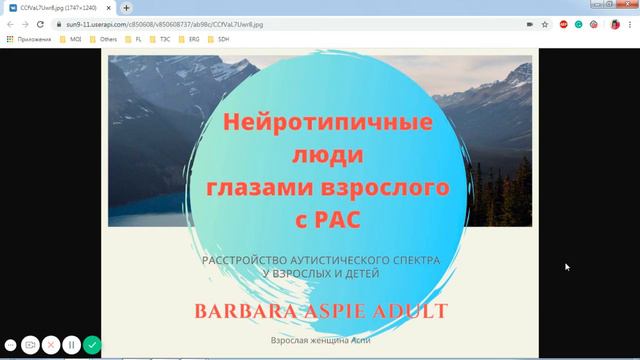Click the line У ВЗРОСЛЫХ И ДЕТЕЙ
Screen dimensions: 640x360
click(321, 273)
